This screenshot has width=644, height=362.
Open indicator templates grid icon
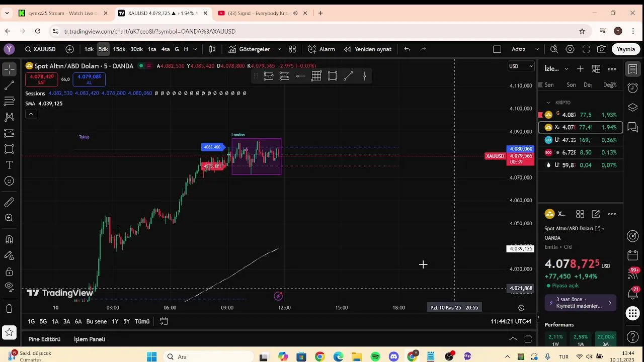(292, 49)
